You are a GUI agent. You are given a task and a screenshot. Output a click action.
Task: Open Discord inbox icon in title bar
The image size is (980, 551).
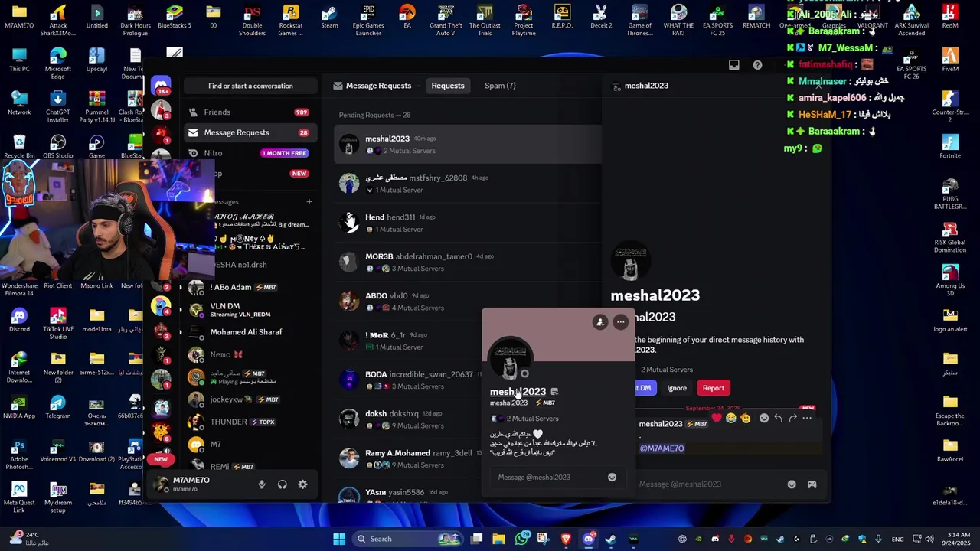(734, 65)
